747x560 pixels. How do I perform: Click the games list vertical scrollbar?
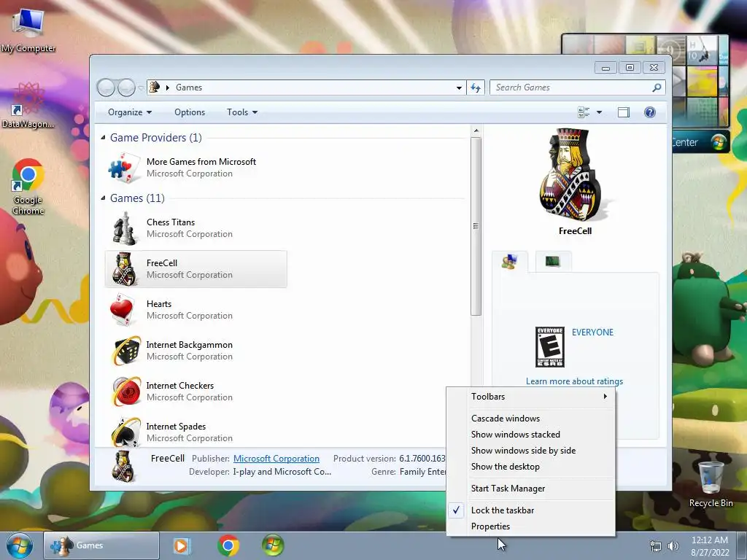point(476,226)
